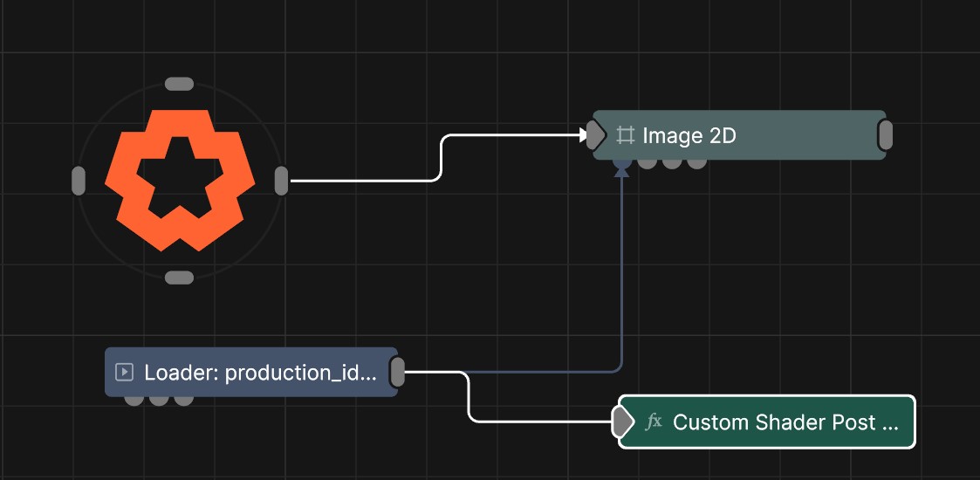
Task: Select the Image 2D node title
Action: [x=689, y=135]
